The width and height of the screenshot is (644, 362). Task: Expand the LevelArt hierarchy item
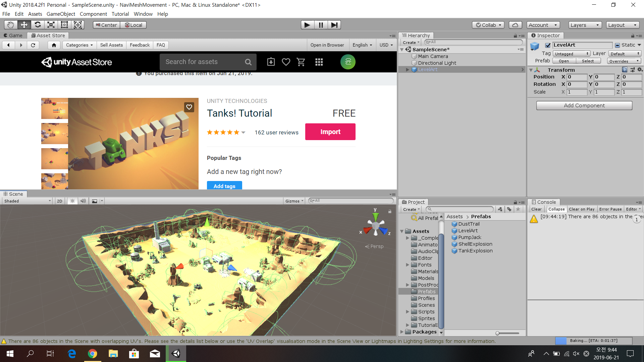coord(408,70)
